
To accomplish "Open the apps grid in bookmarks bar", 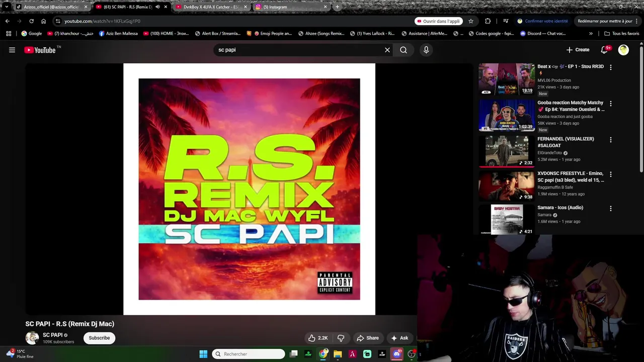I will click(x=9, y=34).
